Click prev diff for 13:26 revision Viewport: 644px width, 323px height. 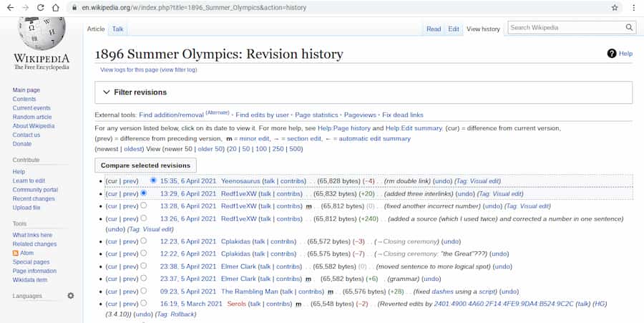click(x=130, y=218)
